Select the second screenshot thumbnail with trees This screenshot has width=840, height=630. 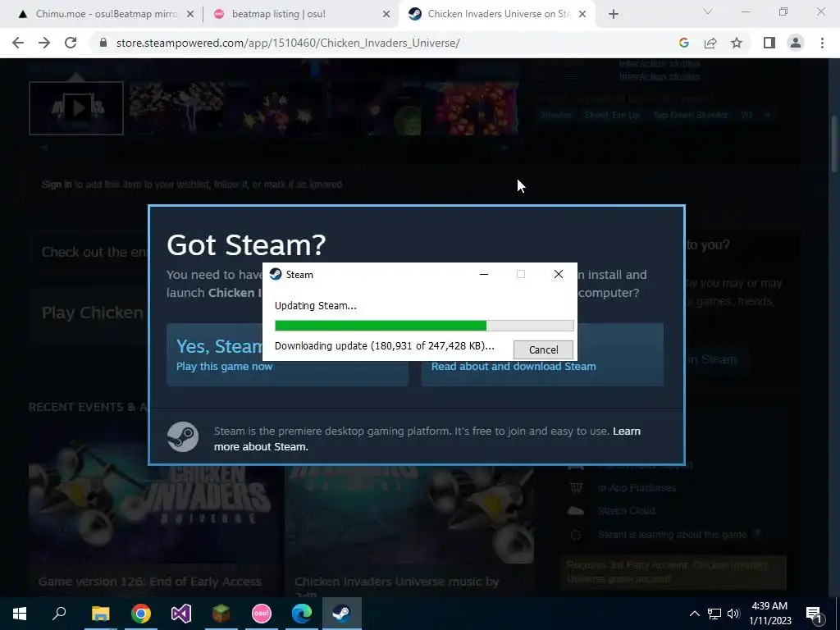click(x=177, y=108)
